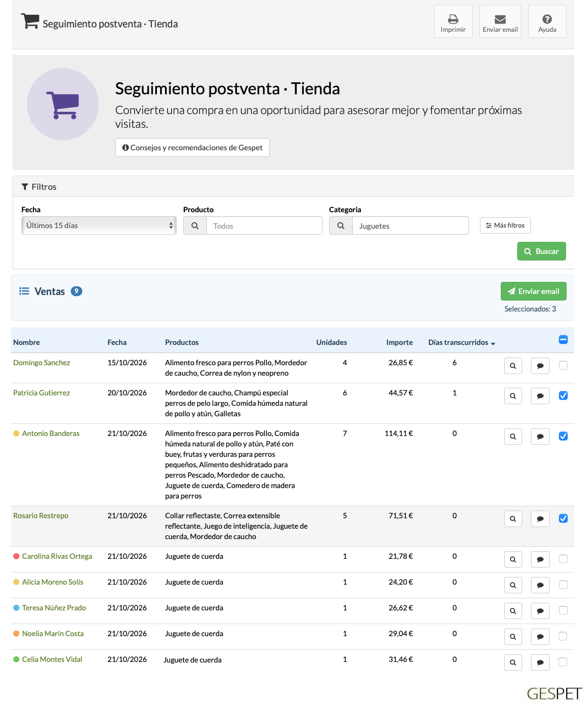Open the Ayuda help icon
588x708 pixels.
[547, 21]
